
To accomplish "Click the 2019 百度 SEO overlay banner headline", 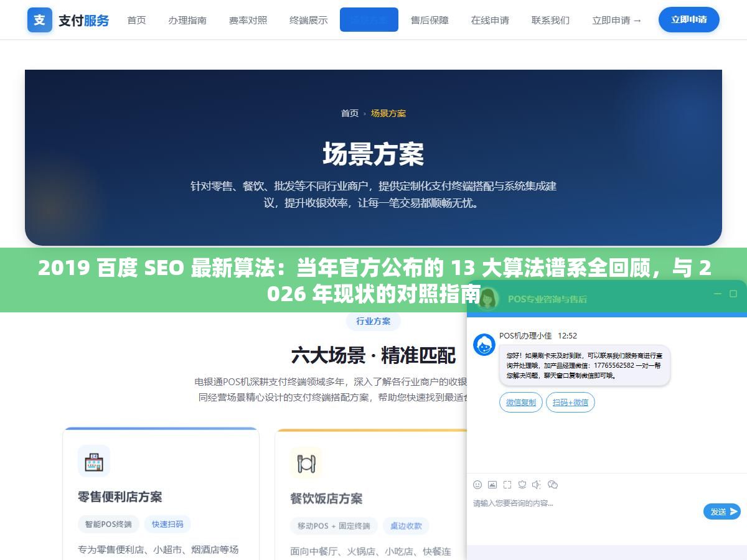I will coord(374,281).
